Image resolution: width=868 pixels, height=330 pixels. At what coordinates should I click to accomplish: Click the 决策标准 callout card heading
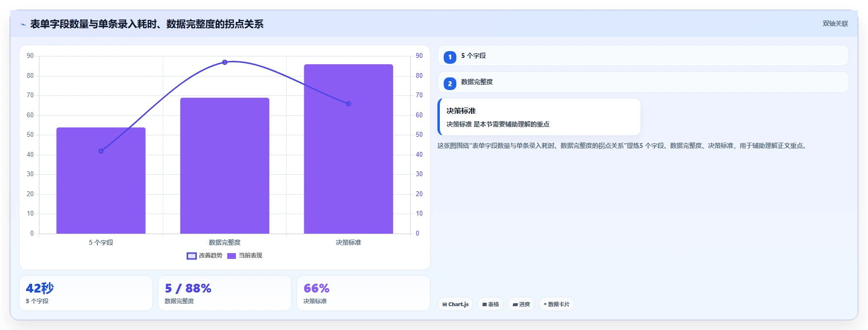[x=461, y=111]
